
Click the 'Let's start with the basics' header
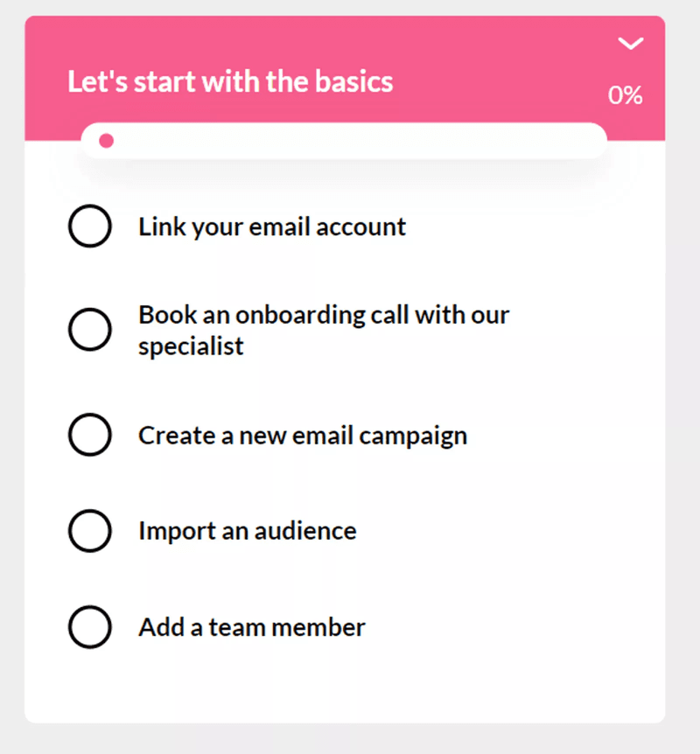pos(229,80)
